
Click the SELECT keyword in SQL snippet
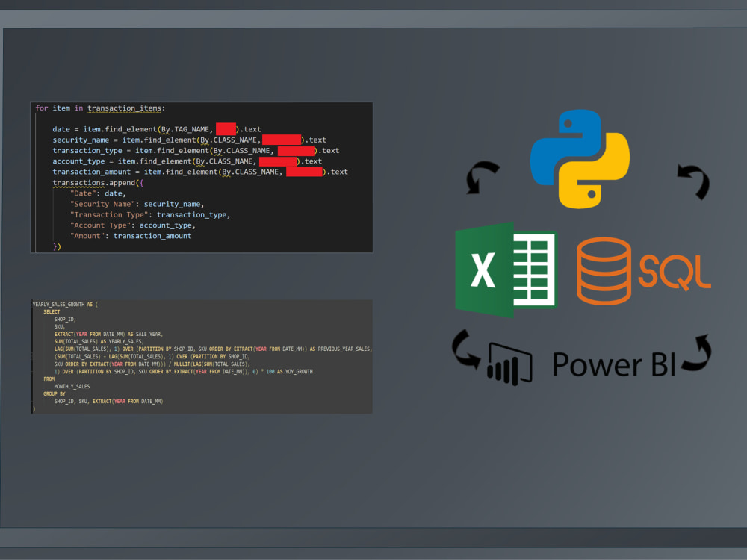coord(52,312)
